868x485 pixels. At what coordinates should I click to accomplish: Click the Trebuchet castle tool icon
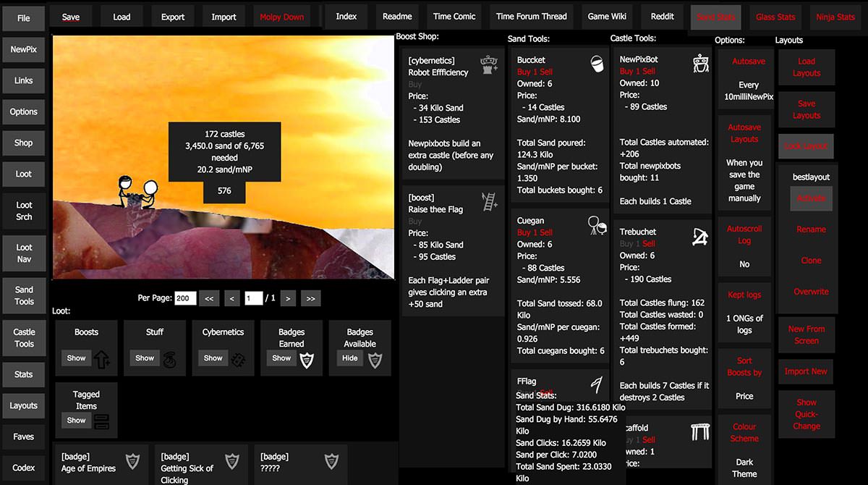[x=700, y=236]
